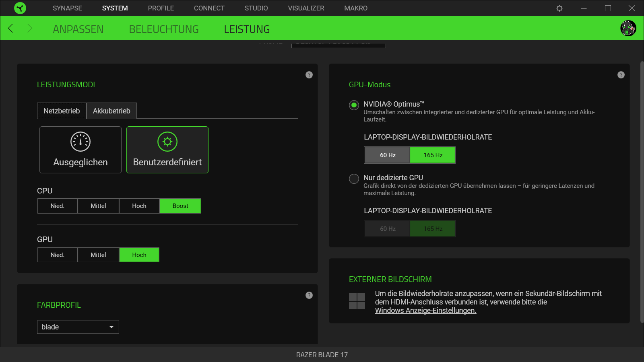Click the RAZER BLADE 17 device label
644x362 pixels.
pos(322,355)
